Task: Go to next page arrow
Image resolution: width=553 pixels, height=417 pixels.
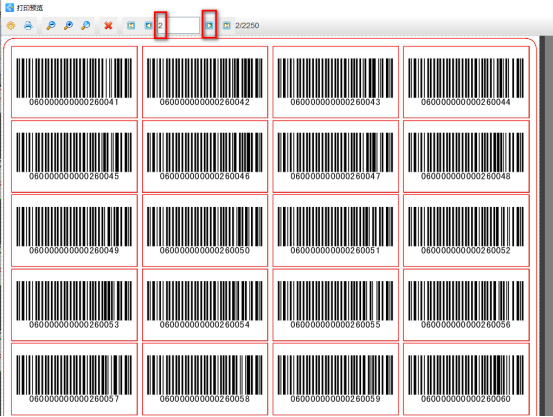Action: (209, 25)
